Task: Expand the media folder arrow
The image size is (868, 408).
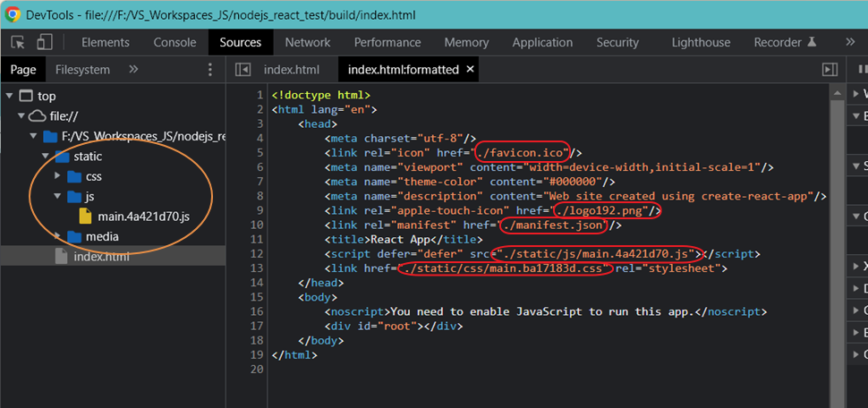Action: [57, 236]
